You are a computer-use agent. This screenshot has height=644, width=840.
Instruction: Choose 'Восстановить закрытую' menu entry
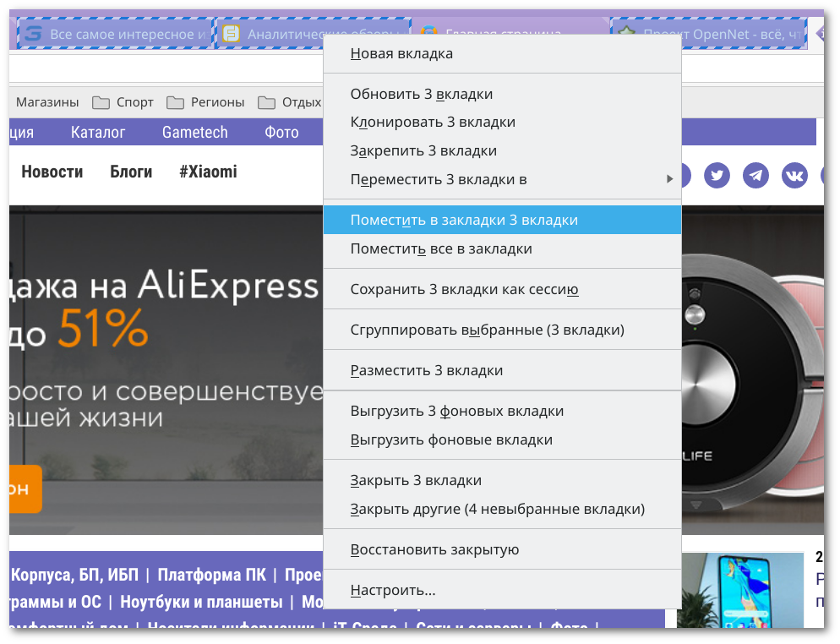pos(502,549)
